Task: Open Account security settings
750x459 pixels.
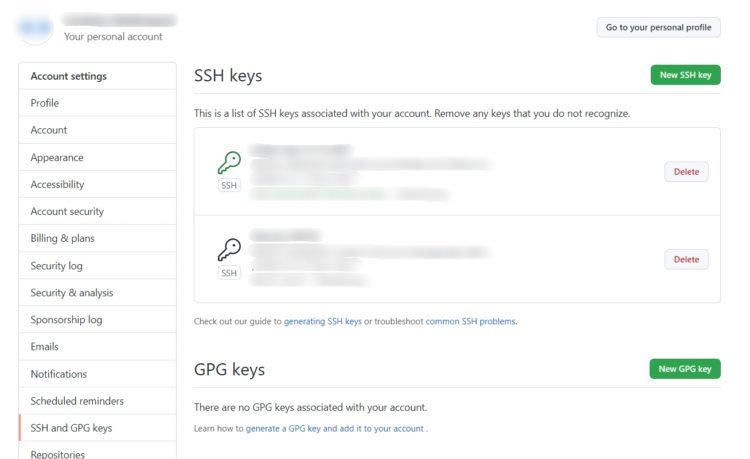Action: tap(98, 211)
